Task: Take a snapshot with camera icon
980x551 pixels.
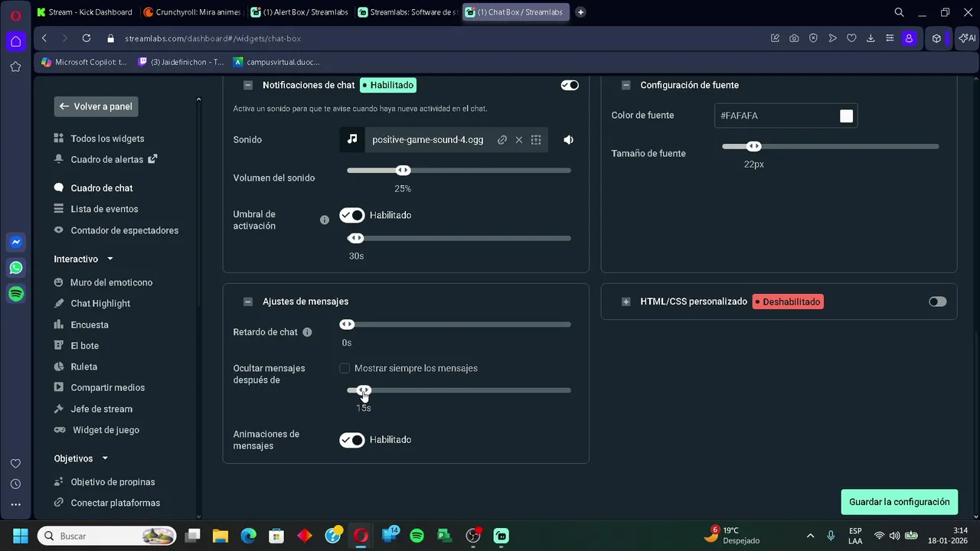Action: (x=794, y=38)
